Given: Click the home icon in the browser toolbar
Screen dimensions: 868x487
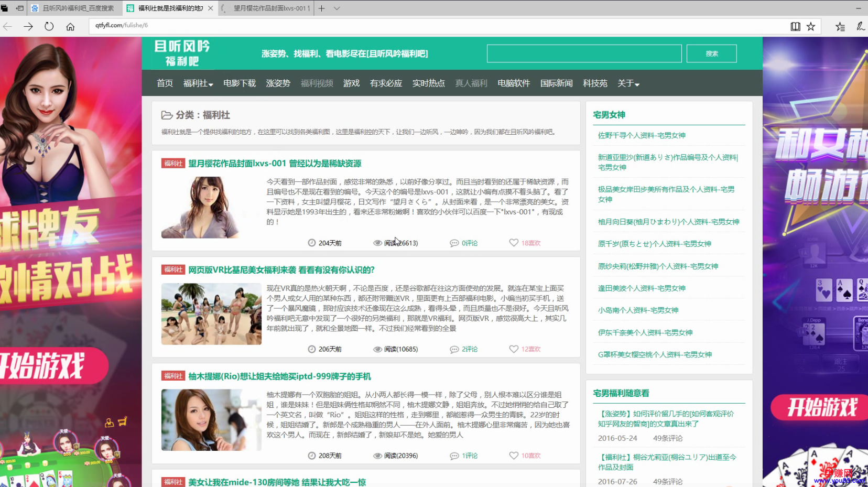Looking at the screenshot, I should coord(71,26).
